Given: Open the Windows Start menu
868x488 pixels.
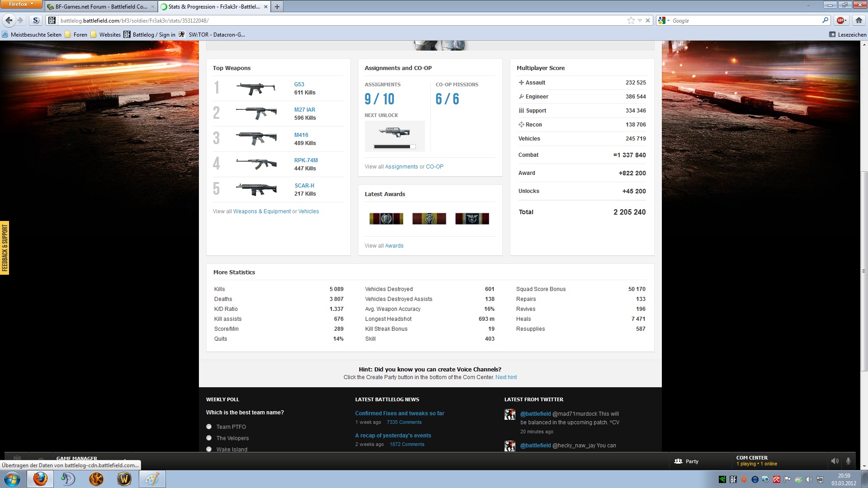Looking at the screenshot, I should pos(12,479).
